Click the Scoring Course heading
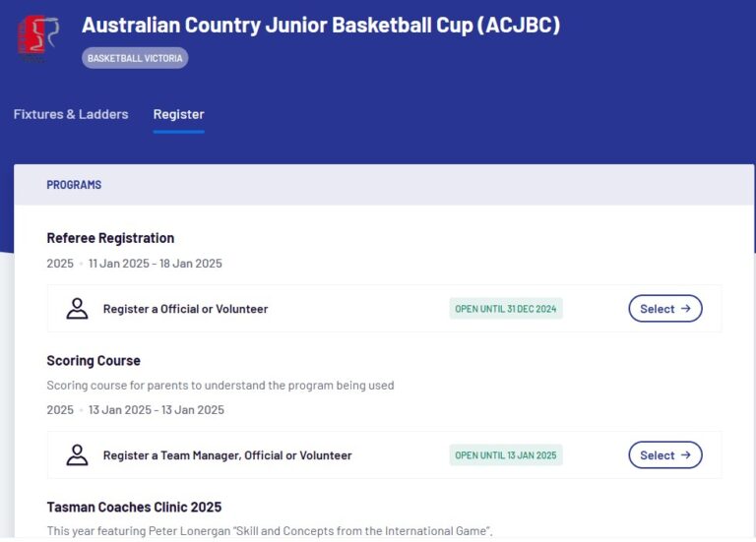This screenshot has width=756, height=542. (94, 361)
